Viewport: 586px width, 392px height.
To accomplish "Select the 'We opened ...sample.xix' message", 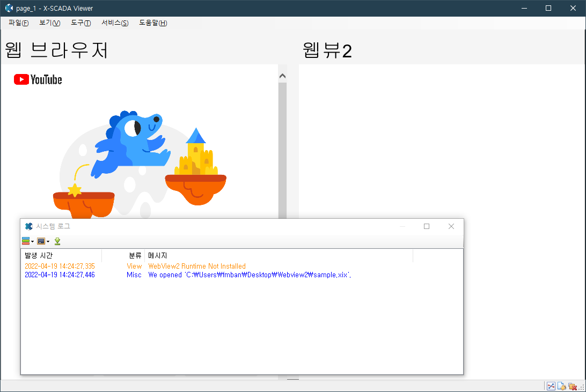I will 250,275.
